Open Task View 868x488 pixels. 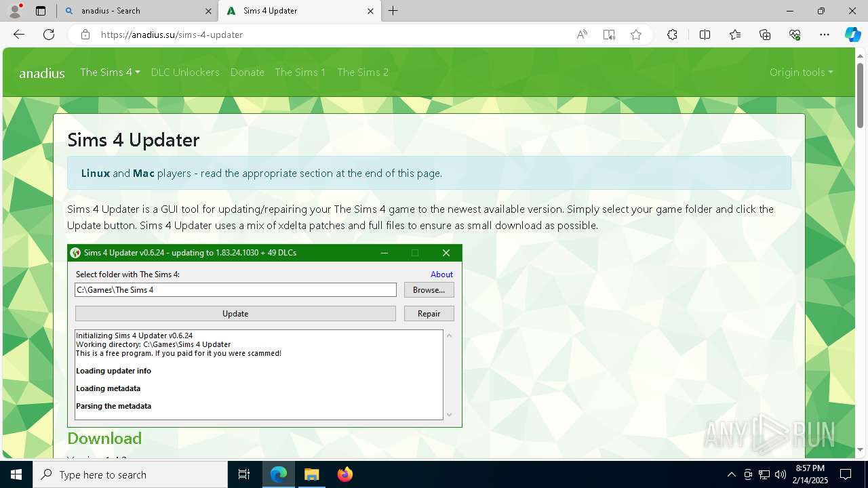click(244, 474)
